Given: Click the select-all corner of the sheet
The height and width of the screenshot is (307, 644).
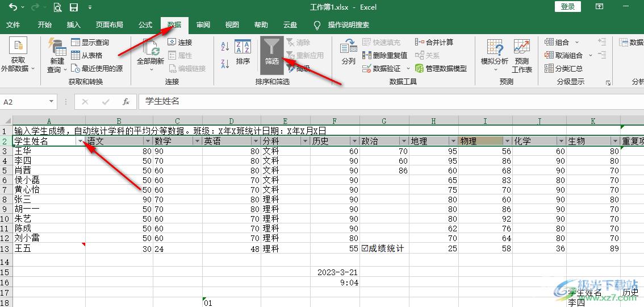Looking at the screenshot, I should click(6, 121).
